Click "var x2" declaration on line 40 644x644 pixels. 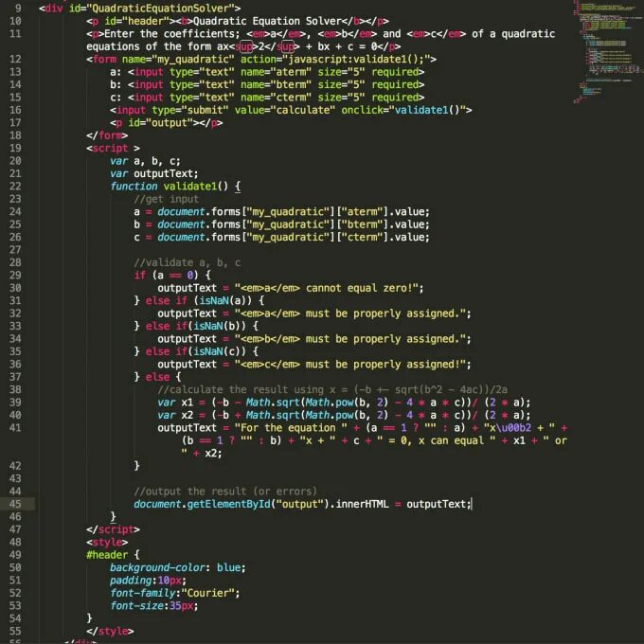(175, 415)
